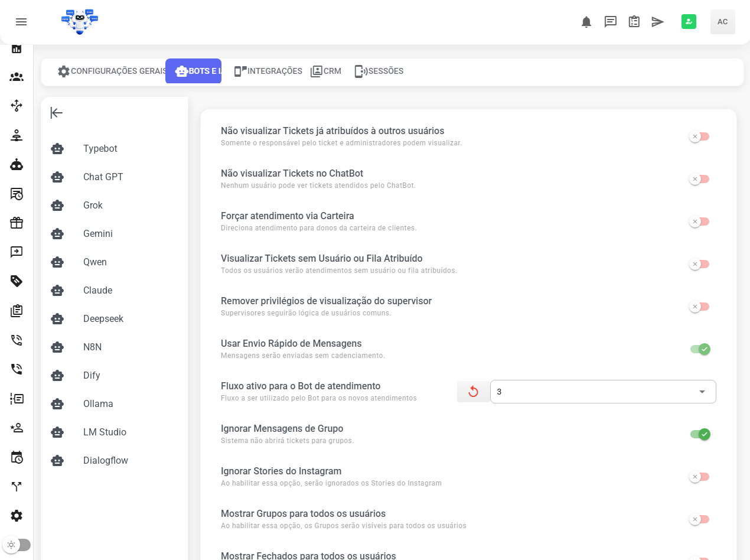
Task: Toggle the dark mode theme switch
Action: tap(17, 545)
